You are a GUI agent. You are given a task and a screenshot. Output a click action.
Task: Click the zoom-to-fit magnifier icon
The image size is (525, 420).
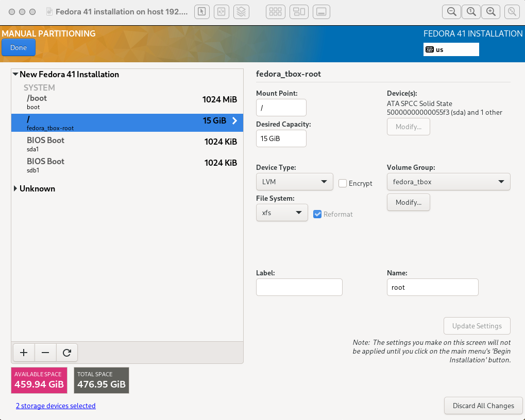(512, 12)
